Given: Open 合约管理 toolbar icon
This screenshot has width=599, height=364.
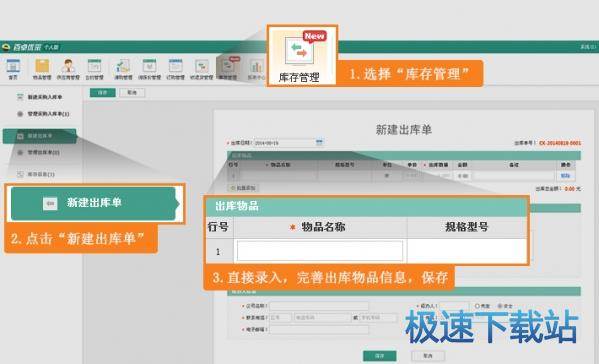Looking at the screenshot, I should [x=94, y=69].
